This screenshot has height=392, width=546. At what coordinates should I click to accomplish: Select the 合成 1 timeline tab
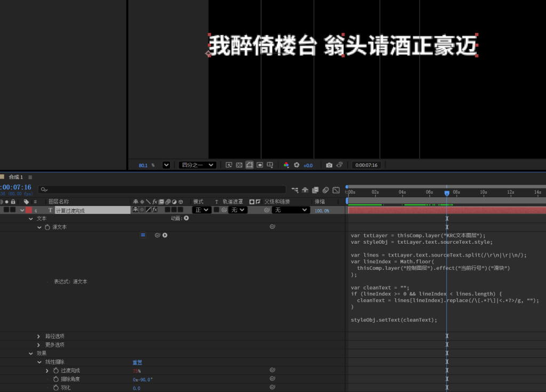click(x=15, y=177)
